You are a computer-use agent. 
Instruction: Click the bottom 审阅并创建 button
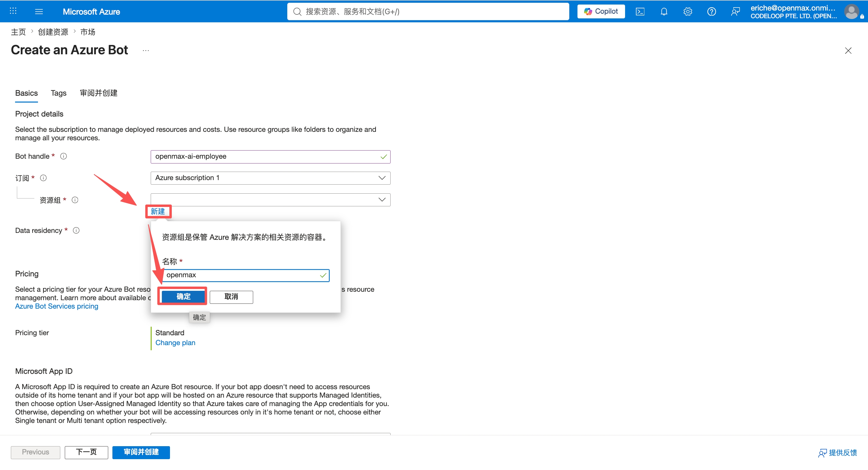point(141,452)
